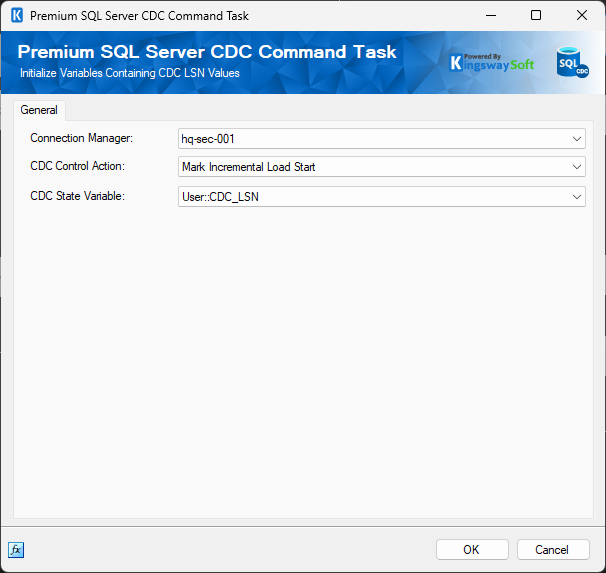
Task: Click the KingswaySoft K title bar icon
Action: tap(17, 15)
